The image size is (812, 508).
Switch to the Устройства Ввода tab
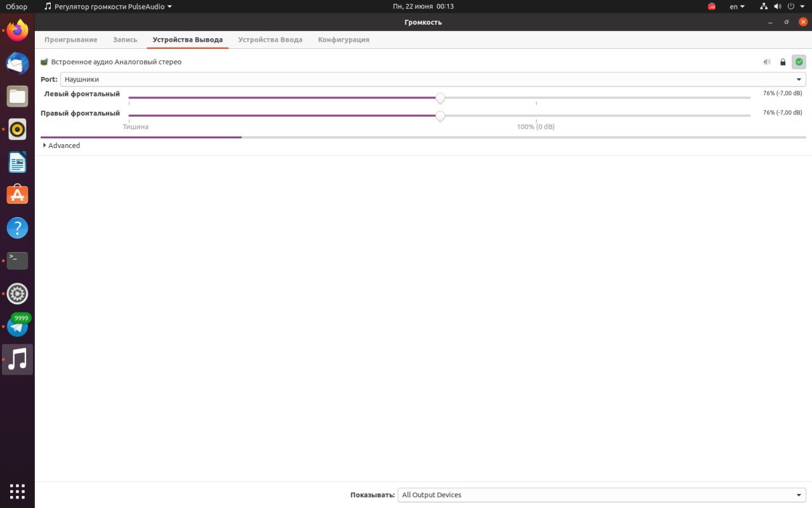[x=270, y=39]
